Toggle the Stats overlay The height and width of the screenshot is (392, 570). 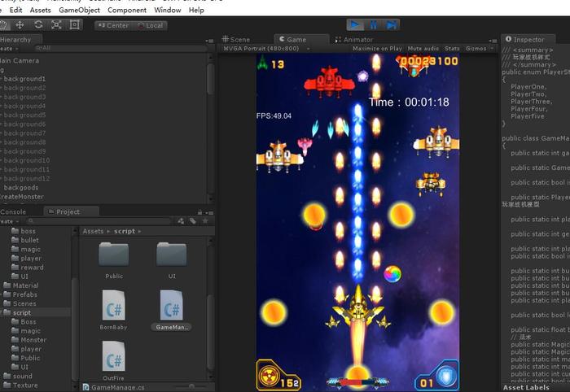(x=452, y=49)
